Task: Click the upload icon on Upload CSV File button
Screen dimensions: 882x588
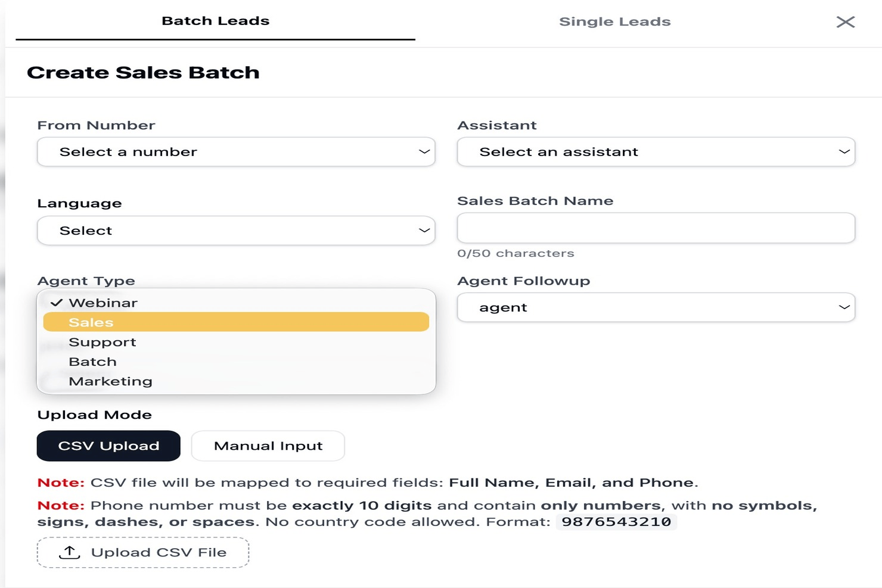Action: [x=70, y=552]
